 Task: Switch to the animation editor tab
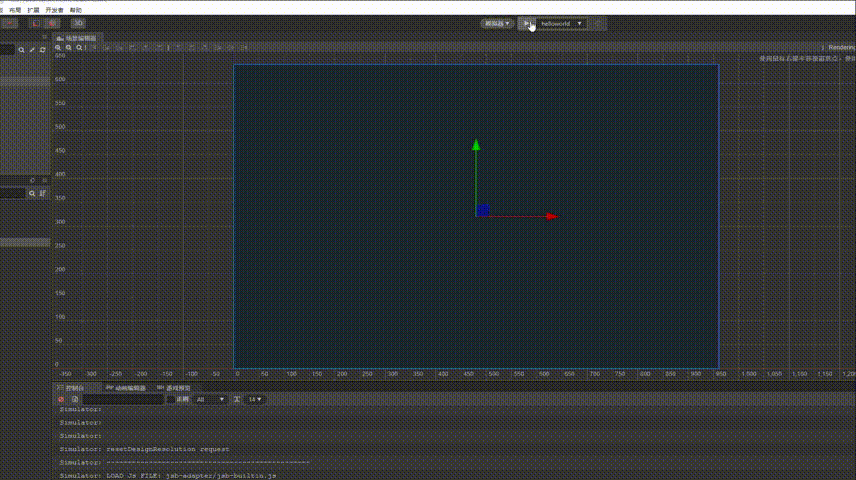(126, 388)
